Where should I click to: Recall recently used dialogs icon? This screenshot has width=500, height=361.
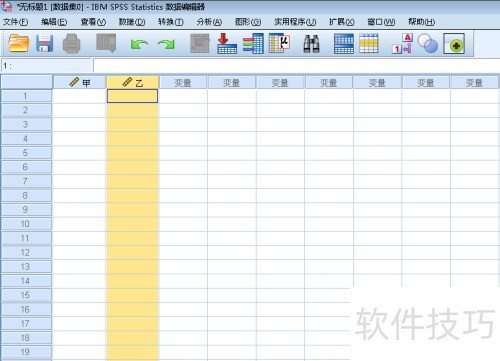pos(106,43)
